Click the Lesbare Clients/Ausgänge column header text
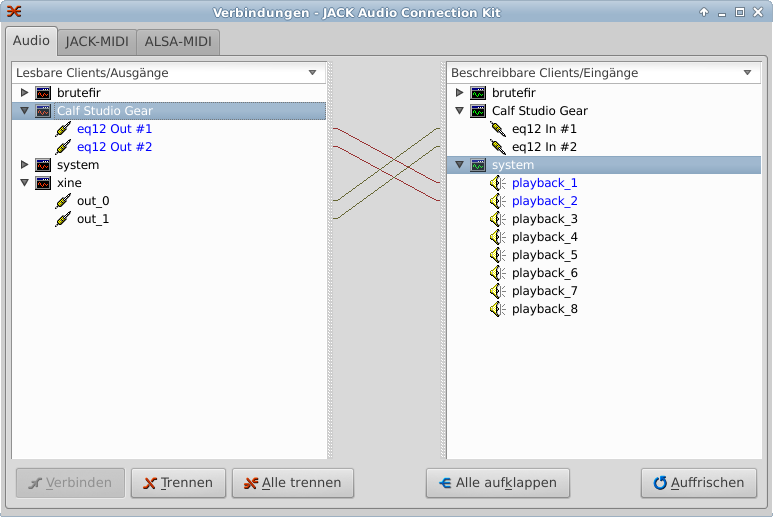Image resolution: width=773 pixels, height=517 pixels. [92, 73]
